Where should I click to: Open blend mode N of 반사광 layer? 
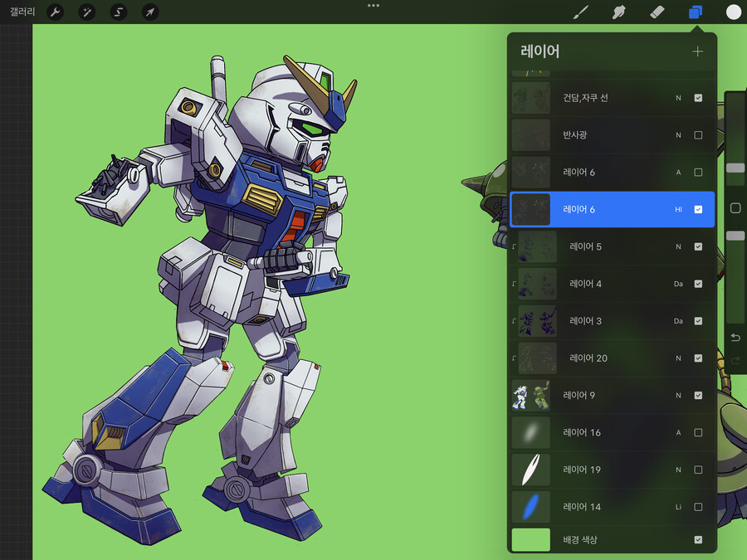pyautogui.click(x=678, y=134)
